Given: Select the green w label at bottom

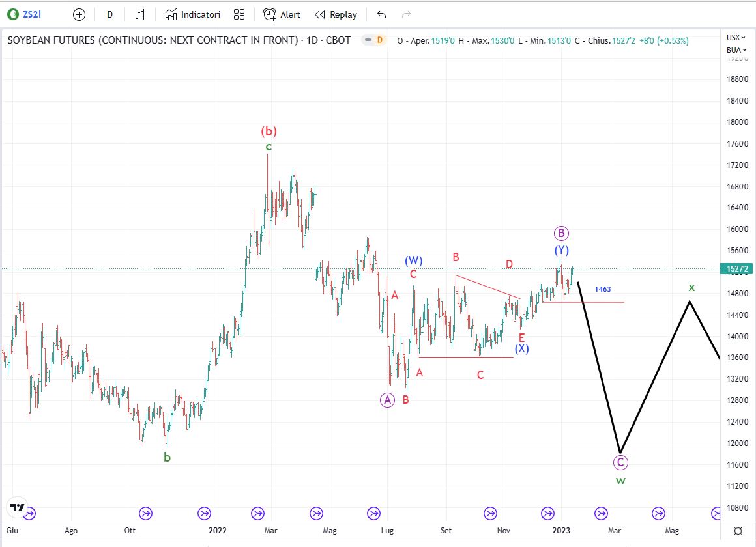Looking at the screenshot, I should point(620,481).
